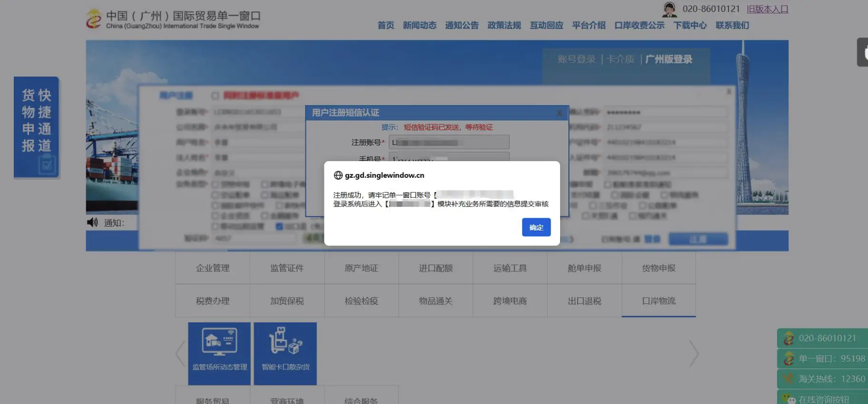Viewport: 868px width, 404px height.
Task: Select the 加贸保税 category tab
Action: click(287, 301)
